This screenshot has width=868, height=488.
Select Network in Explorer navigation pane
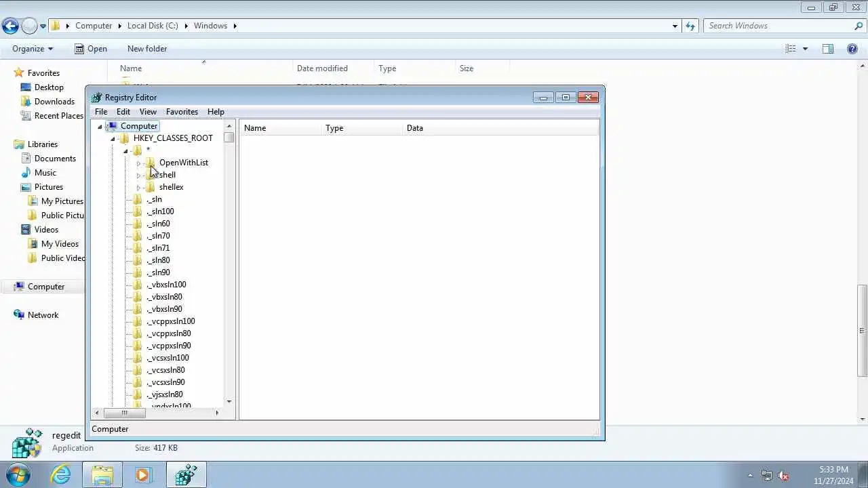[x=43, y=315]
